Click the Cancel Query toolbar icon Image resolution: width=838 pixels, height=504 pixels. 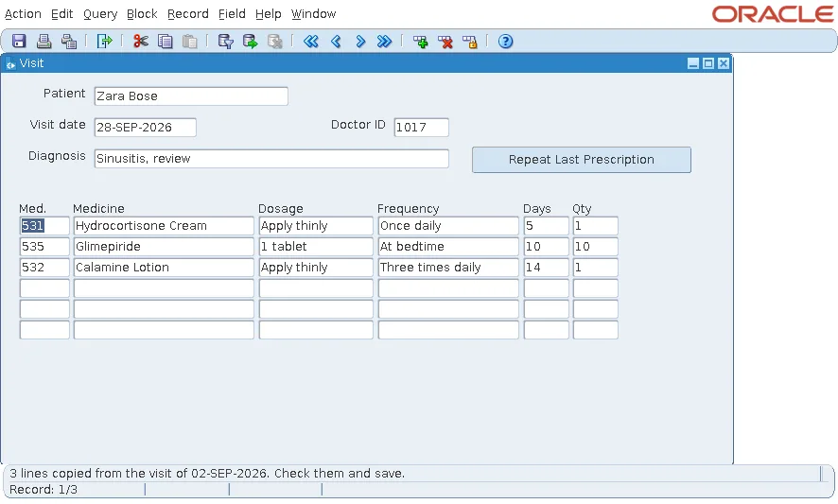(x=274, y=42)
